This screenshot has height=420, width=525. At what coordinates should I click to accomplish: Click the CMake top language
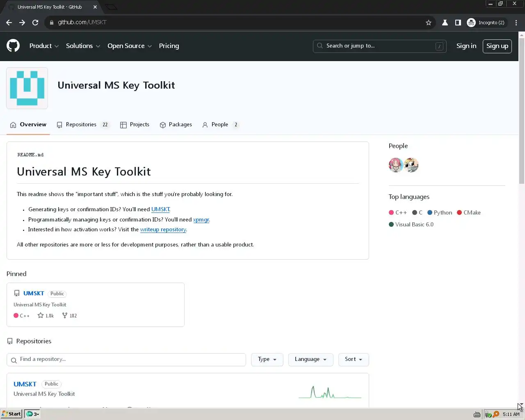tap(469, 212)
